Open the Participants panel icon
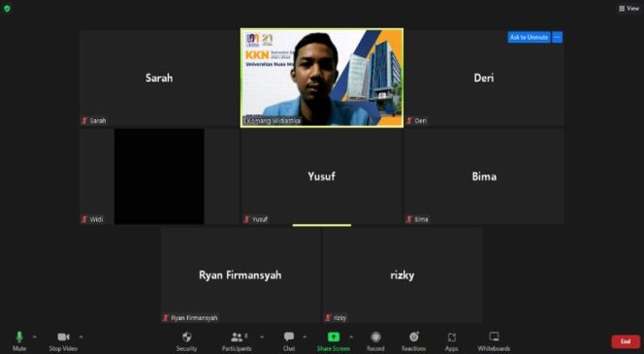 (237, 338)
